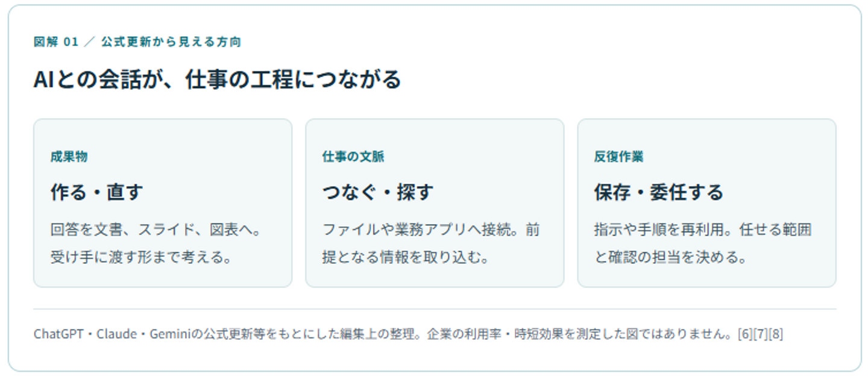Select the 図解 01 caption label

(56, 42)
